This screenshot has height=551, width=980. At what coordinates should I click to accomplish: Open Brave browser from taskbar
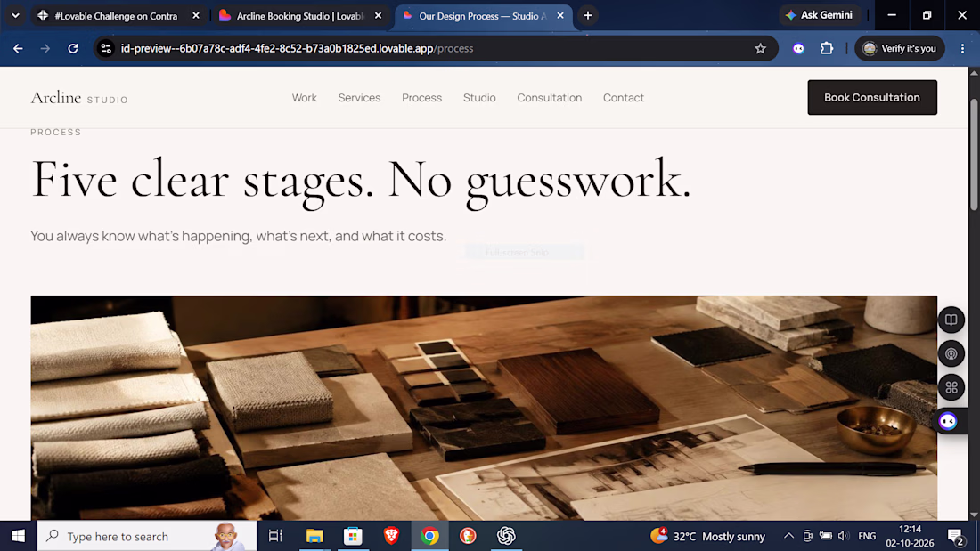pos(391,536)
